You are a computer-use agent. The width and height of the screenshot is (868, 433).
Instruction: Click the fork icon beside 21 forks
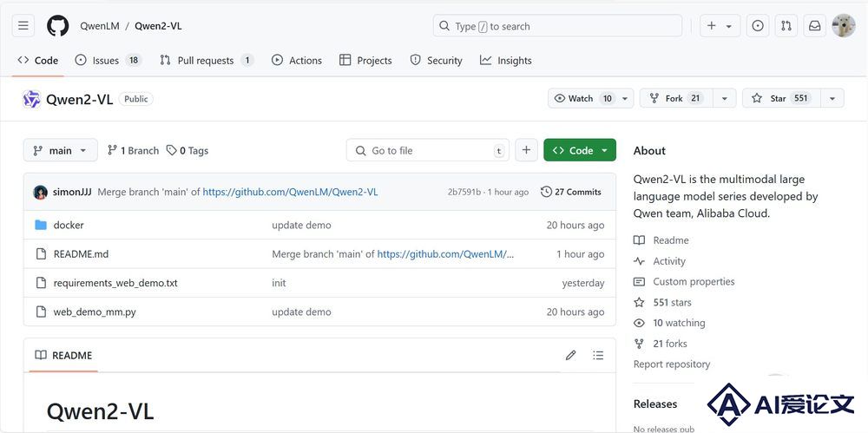coord(640,344)
